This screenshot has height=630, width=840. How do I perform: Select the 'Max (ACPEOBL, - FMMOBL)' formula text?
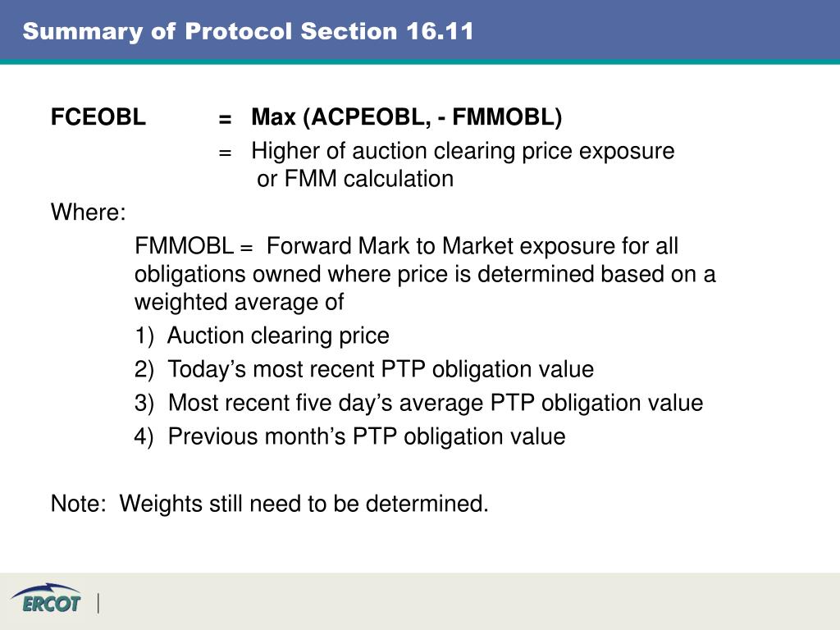pyautogui.click(x=407, y=117)
